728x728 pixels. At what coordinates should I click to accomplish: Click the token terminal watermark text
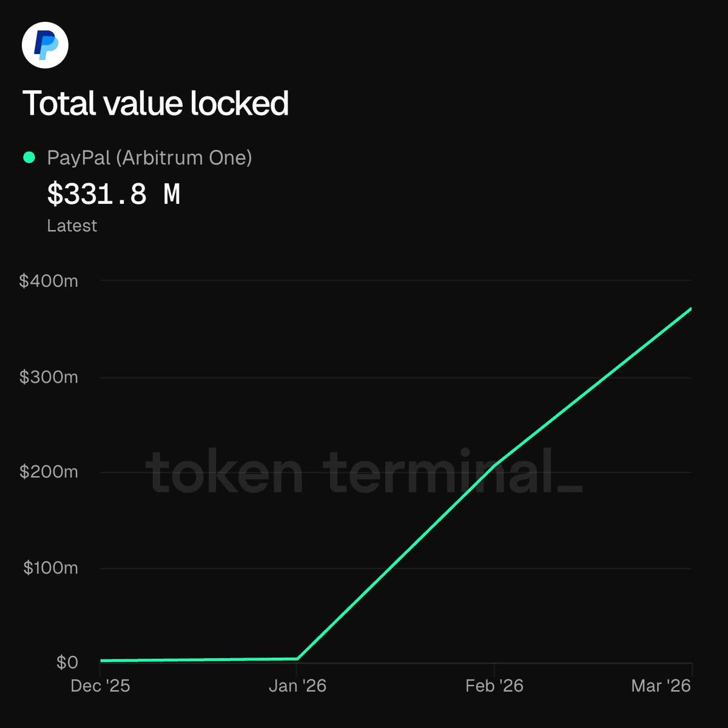pos(363,472)
